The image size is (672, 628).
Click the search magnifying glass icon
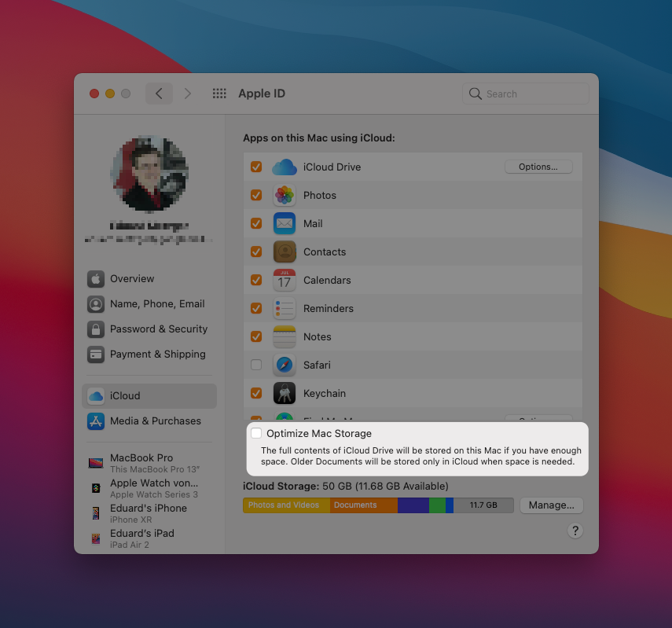tap(475, 94)
